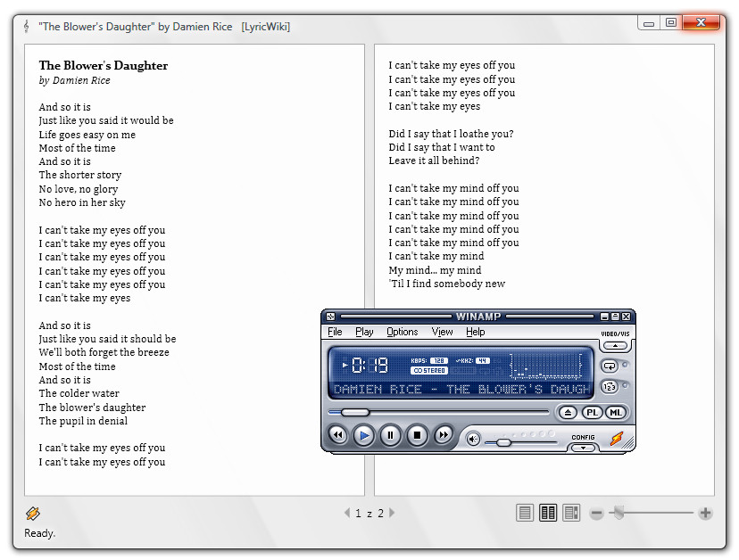Switch to single-page view layout
The image size is (739, 560).
click(x=525, y=513)
